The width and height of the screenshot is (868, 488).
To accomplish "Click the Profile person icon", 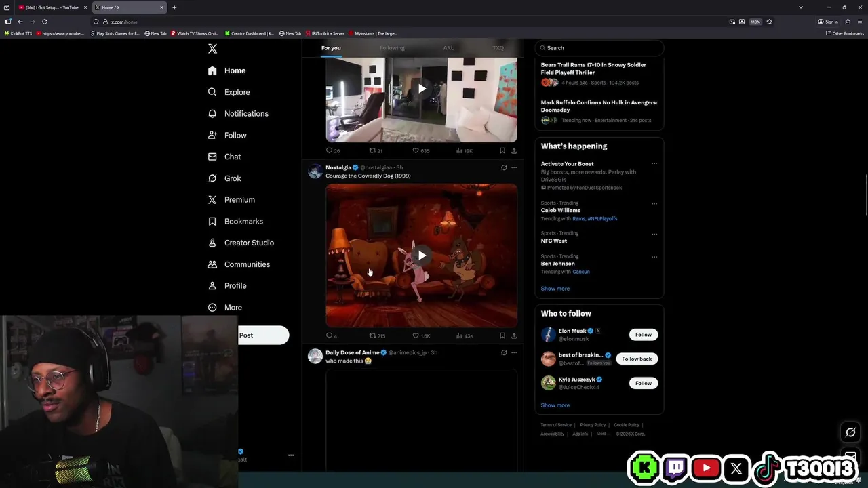I will pos(212,286).
